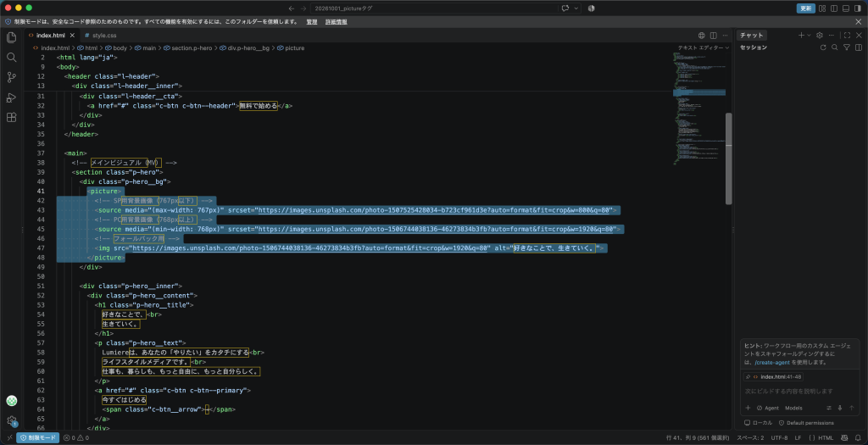The height and width of the screenshot is (445, 868).
Task: Open the Explorer view in activity bar
Action: [x=11, y=37]
